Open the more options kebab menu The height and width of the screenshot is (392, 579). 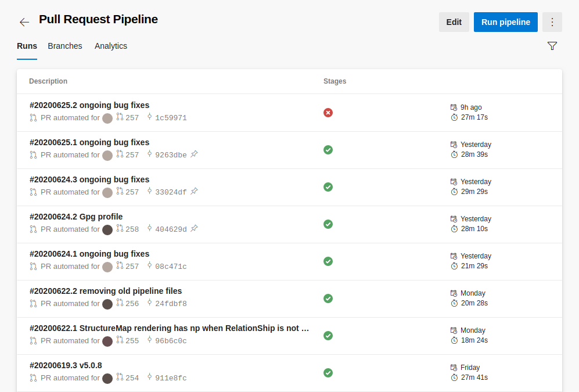pos(552,22)
